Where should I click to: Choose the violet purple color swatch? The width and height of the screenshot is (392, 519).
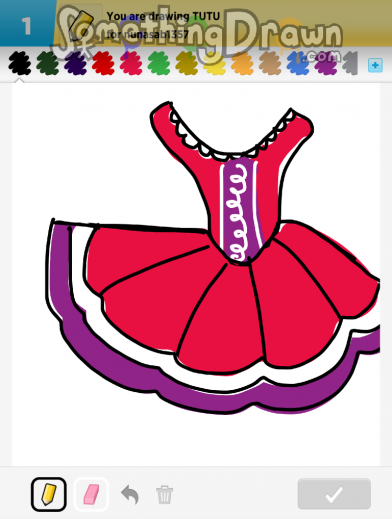pos(326,63)
